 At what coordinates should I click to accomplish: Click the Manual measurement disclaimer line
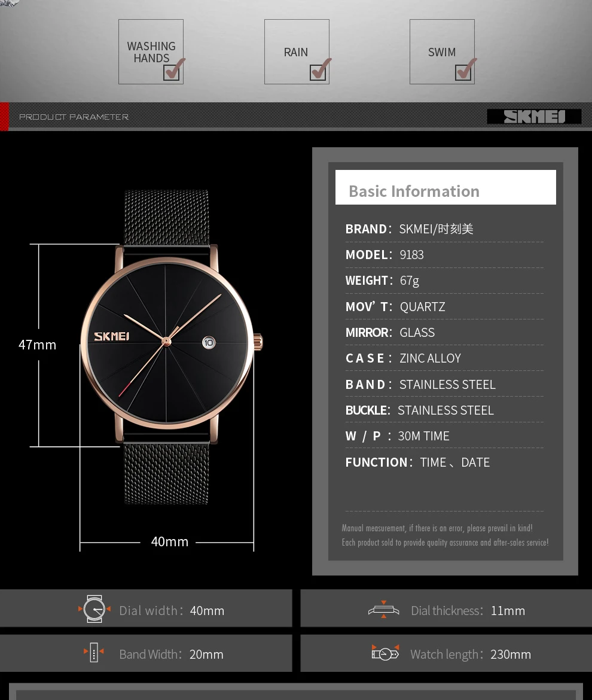pyautogui.click(x=437, y=528)
